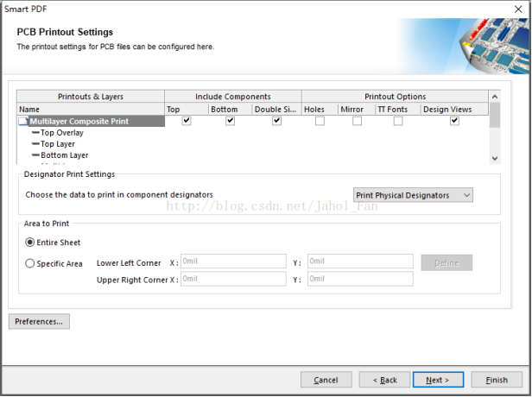The height and width of the screenshot is (397, 532).
Task: Select the Entire Sheet radio button
Action: click(x=31, y=243)
